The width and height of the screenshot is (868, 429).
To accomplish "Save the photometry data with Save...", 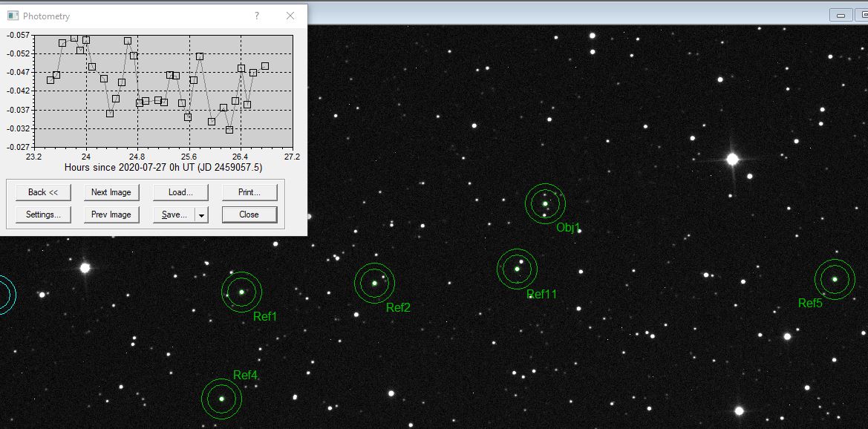I will [174, 214].
